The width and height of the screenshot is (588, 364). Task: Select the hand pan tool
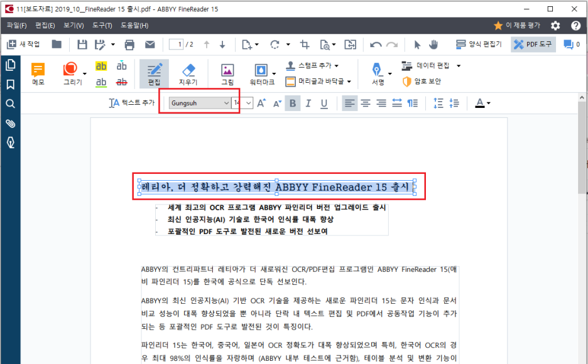click(433, 45)
